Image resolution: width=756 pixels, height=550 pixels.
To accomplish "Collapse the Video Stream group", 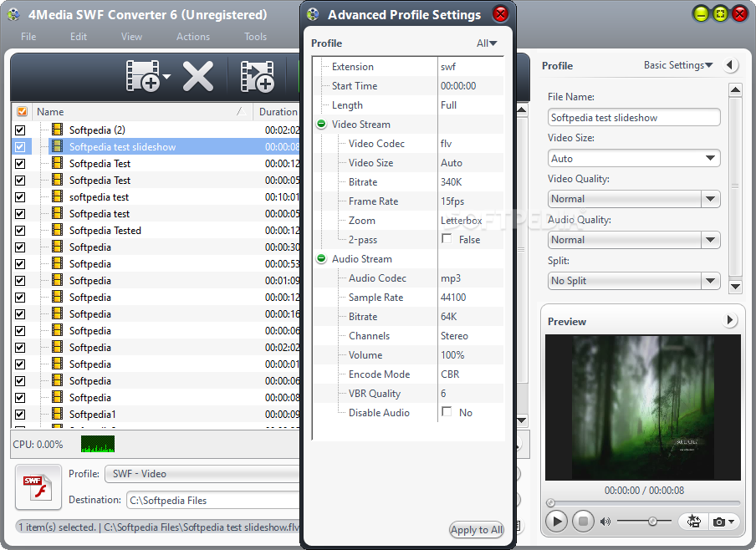I will (x=321, y=124).
